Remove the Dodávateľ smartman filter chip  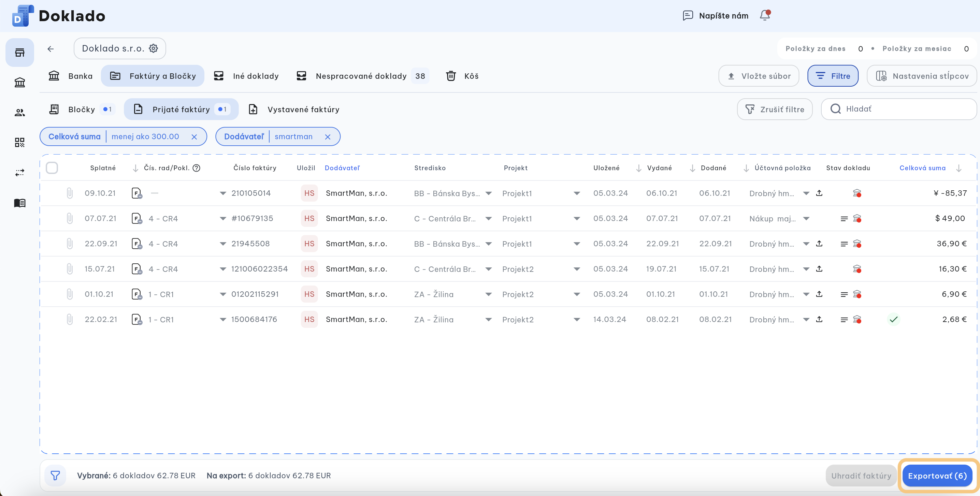pyautogui.click(x=328, y=137)
